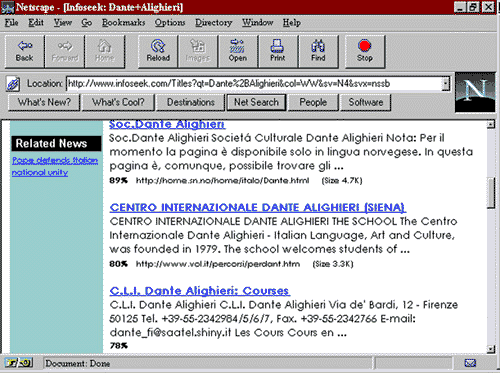Image resolution: width=500 pixels, height=373 pixels.
Task: Click the Document: Done status text
Action: point(78,363)
